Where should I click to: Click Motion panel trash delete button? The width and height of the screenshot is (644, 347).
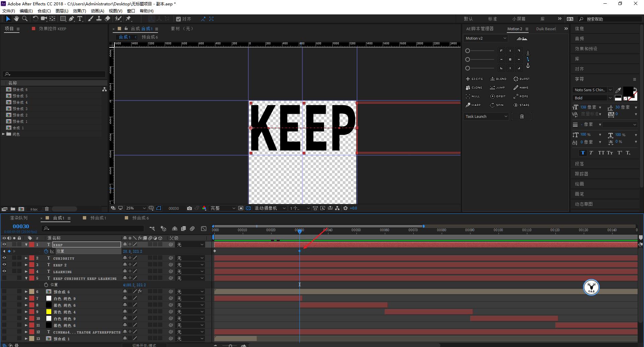[522, 116]
